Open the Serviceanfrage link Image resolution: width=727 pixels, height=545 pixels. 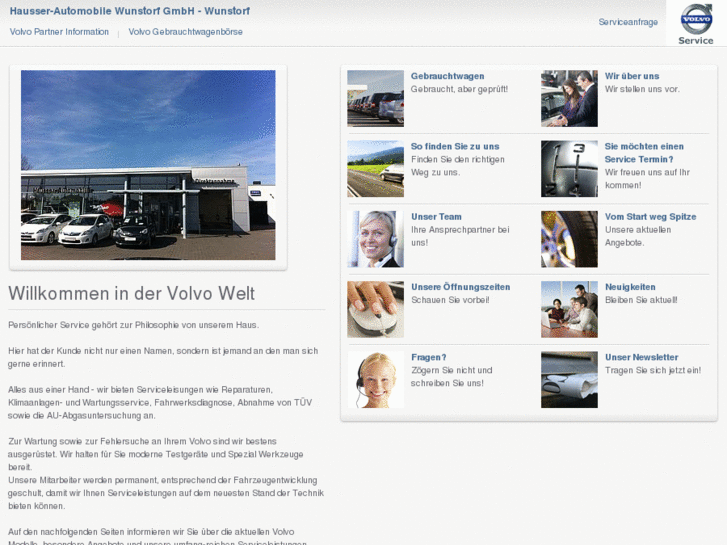pos(628,22)
